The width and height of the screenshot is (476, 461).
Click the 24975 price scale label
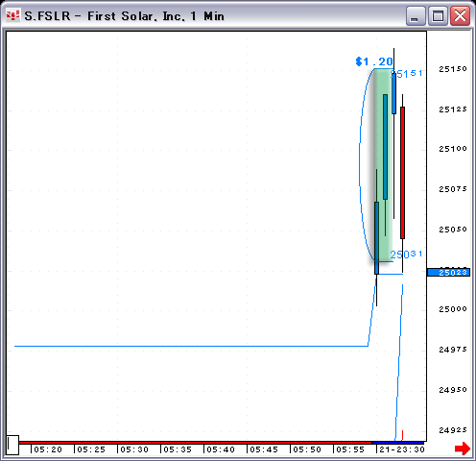click(x=453, y=350)
